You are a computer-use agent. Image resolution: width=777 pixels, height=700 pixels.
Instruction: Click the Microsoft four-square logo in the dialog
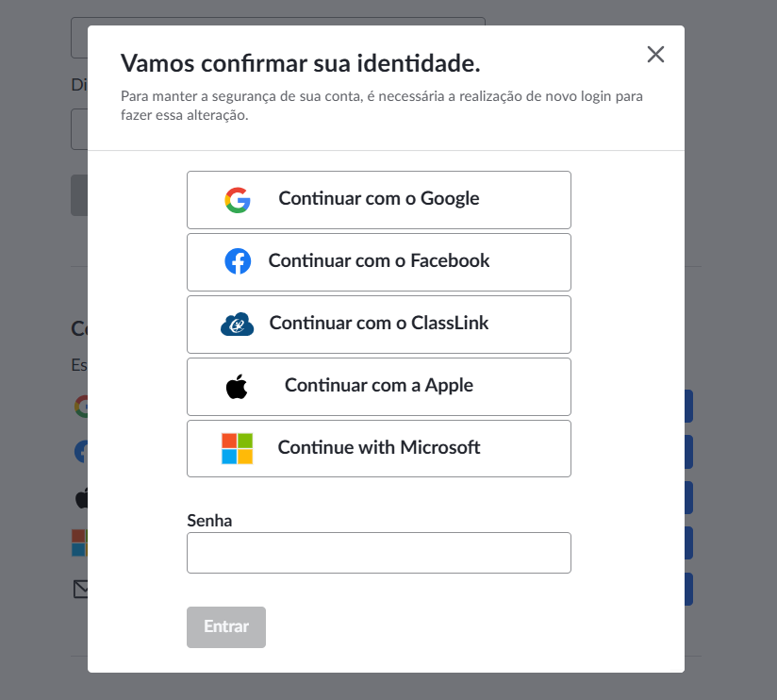tap(237, 449)
